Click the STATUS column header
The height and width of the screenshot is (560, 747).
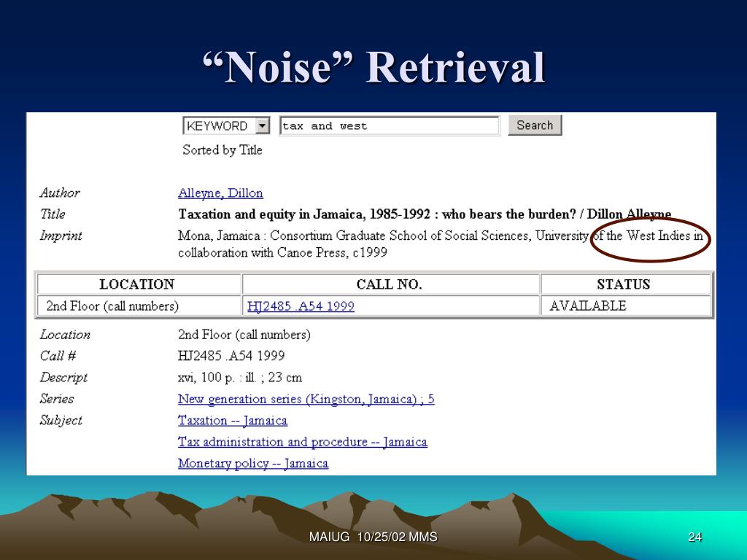pyautogui.click(x=626, y=284)
